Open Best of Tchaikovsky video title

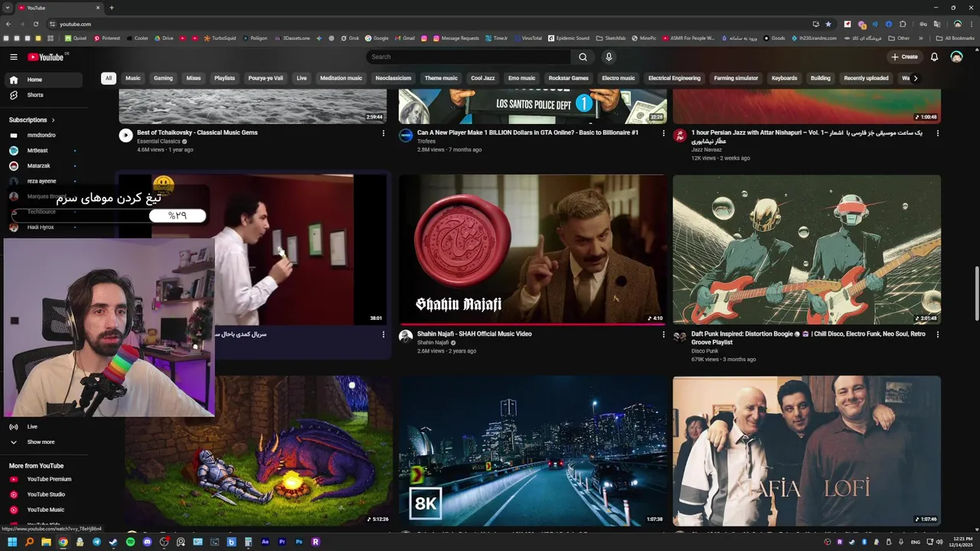197,132
